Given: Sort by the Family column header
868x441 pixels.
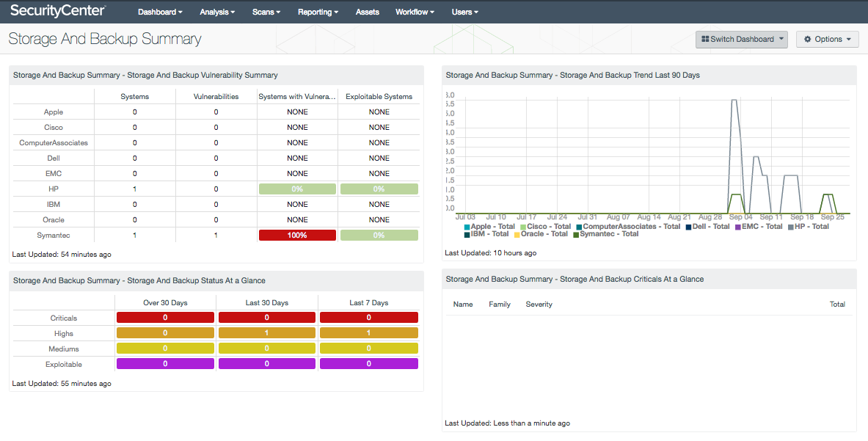Looking at the screenshot, I should point(500,305).
